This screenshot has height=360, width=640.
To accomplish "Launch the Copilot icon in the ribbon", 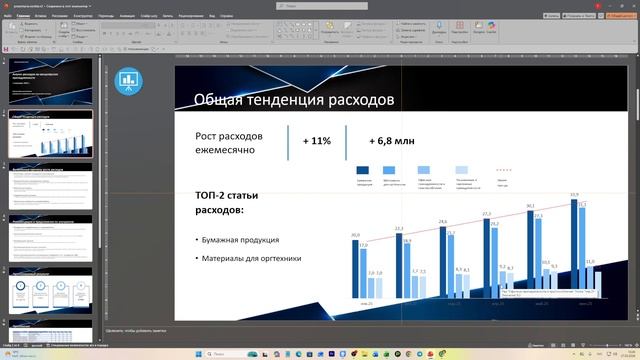I will point(491,25).
